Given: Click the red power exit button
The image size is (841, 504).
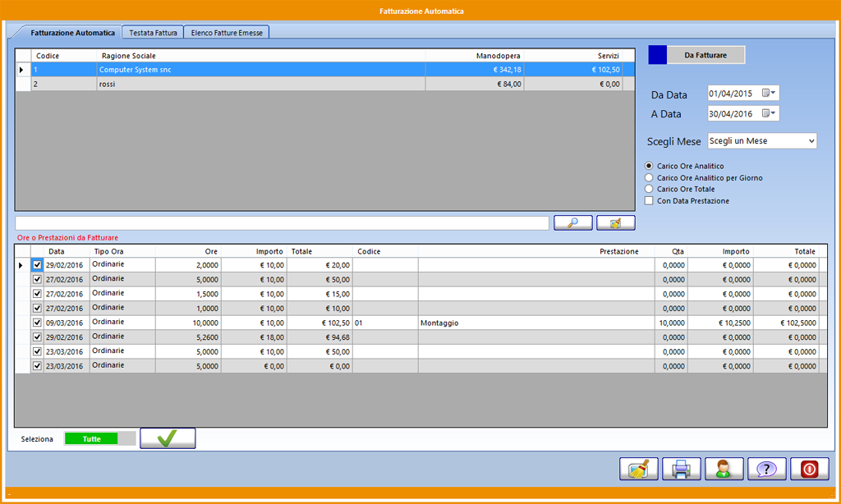Looking at the screenshot, I should [809, 470].
